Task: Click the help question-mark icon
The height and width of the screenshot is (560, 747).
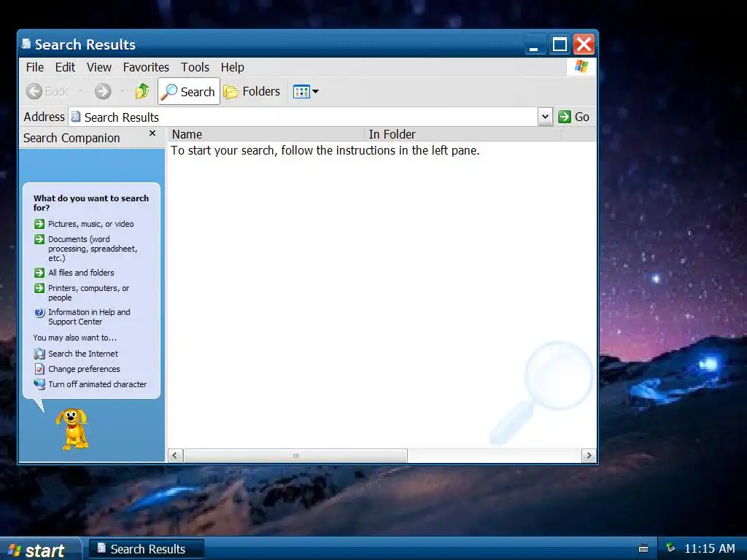Action: click(x=39, y=312)
